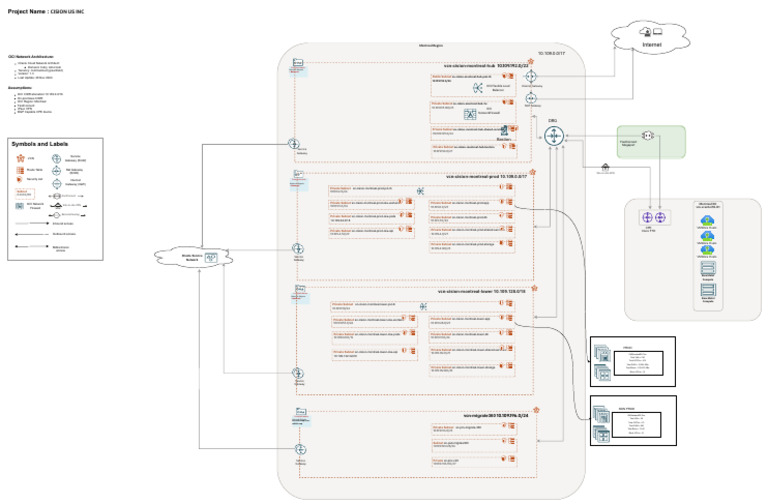Viewport: 768px width, 504px height.
Task: Select the Network Firewall icon in hub subnet
Action: click(470, 115)
